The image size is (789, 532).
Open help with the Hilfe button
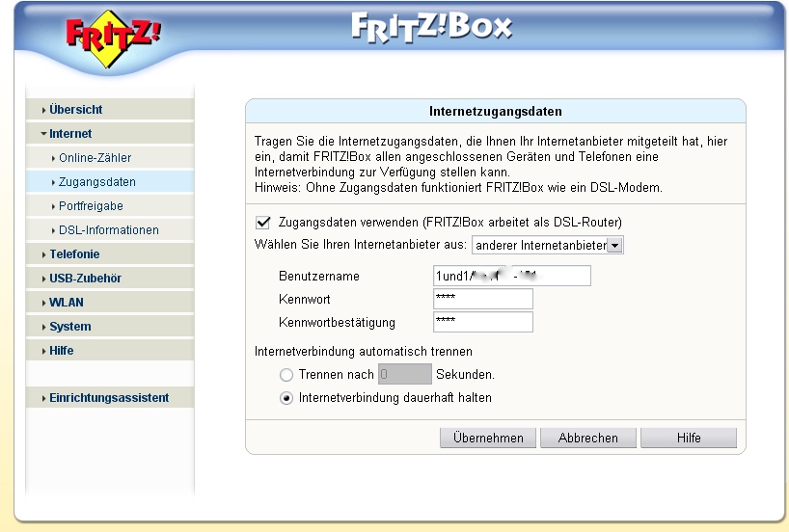pyautogui.click(x=689, y=438)
